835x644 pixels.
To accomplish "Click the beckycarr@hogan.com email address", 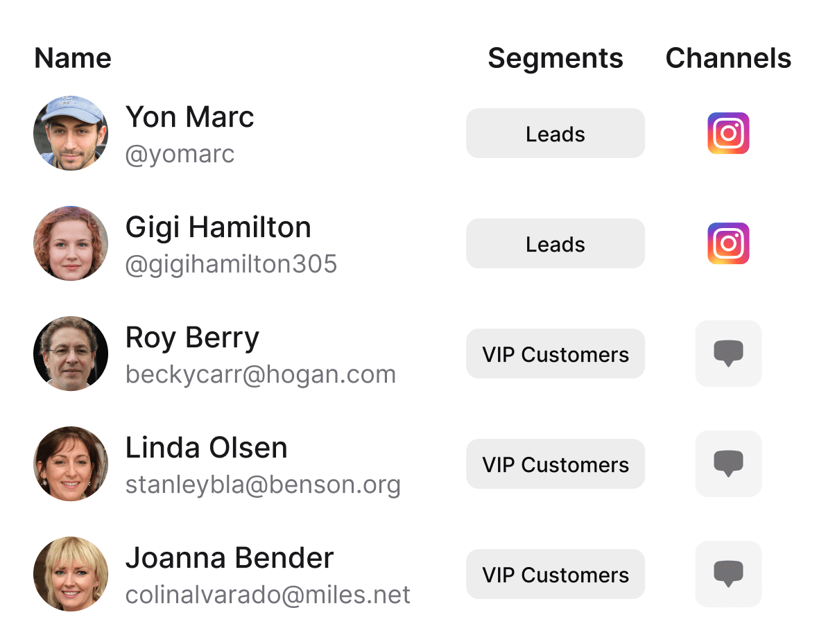I will pyautogui.click(x=260, y=374).
